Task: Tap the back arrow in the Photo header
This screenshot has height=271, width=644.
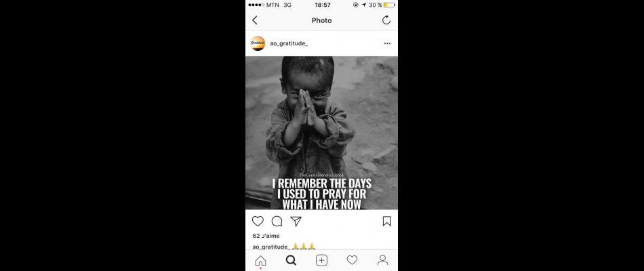Action: [x=255, y=20]
